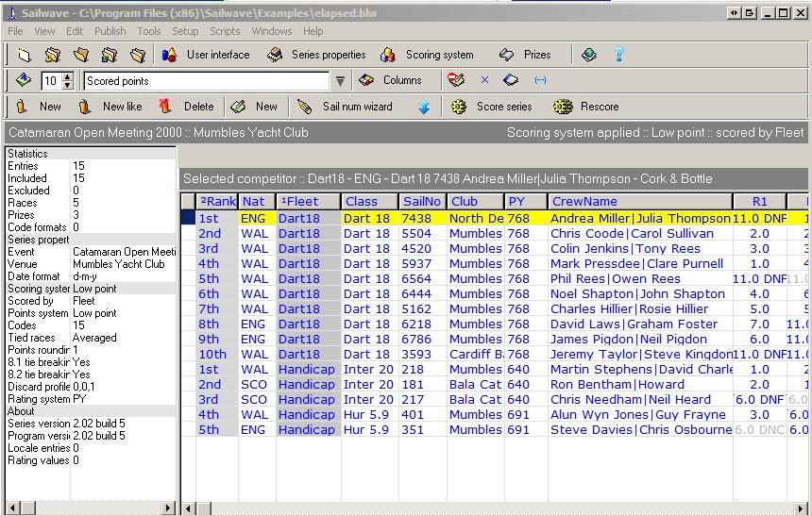812x516 pixels.
Task: Open the Setup menu
Action: tap(185, 31)
